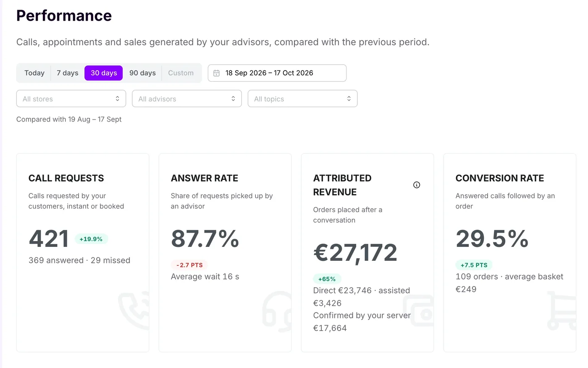The height and width of the screenshot is (368, 588).
Task: Switch to the 90 days period
Action: pyautogui.click(x=142, y=73)
